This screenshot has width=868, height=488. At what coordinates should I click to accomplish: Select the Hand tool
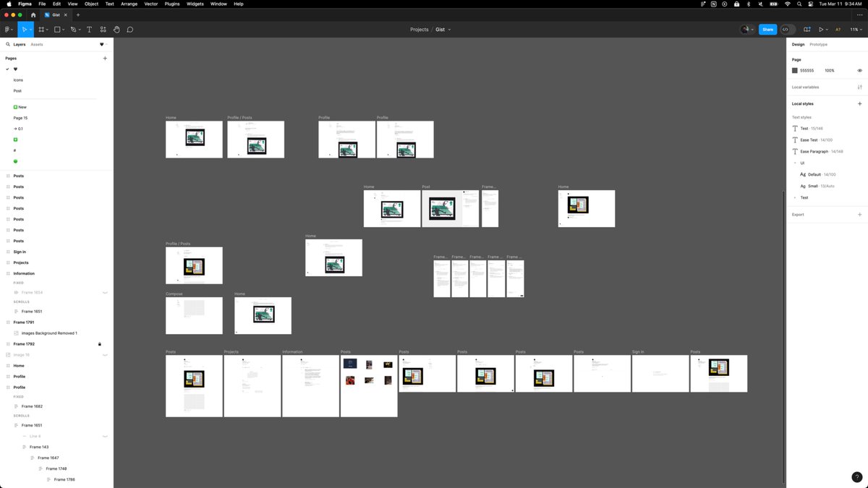(116, 30)
